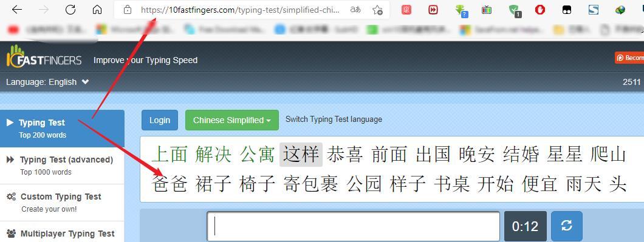Open the globe extension icon

[x=620, y=10]
